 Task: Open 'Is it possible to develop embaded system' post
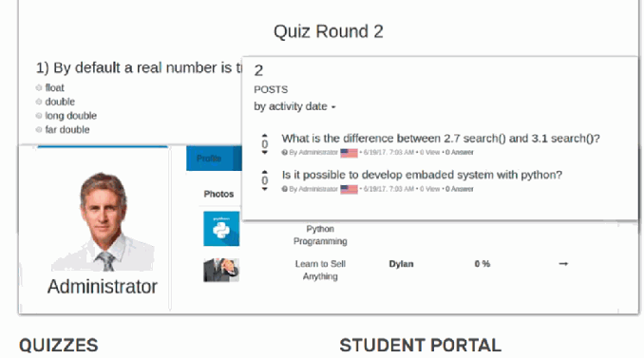(x=422, y=175)
